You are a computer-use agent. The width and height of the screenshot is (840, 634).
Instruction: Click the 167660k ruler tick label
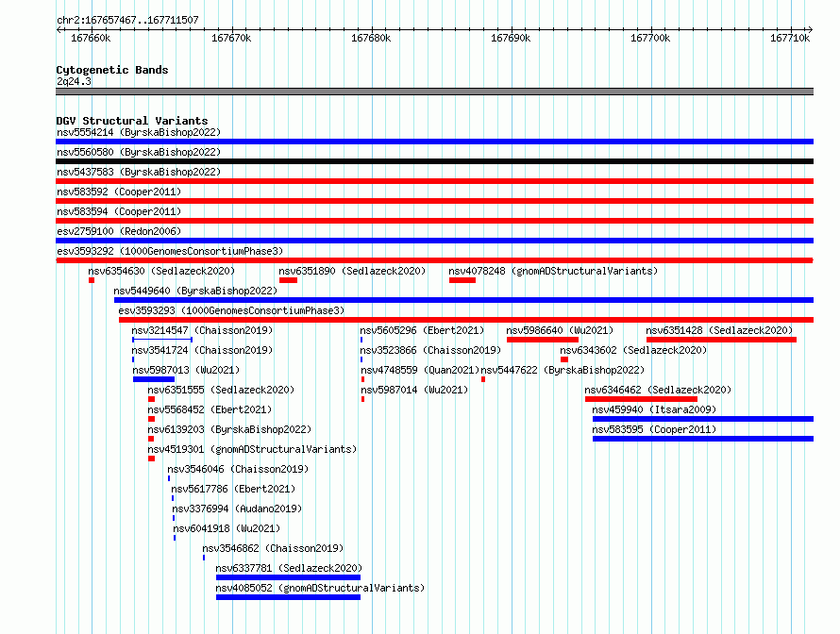(x=91, y=38)
